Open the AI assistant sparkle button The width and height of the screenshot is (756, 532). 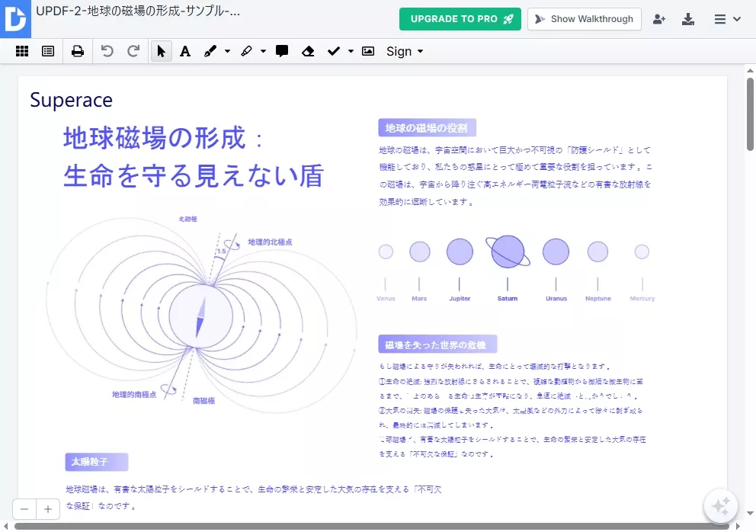(x=719, y=505)
